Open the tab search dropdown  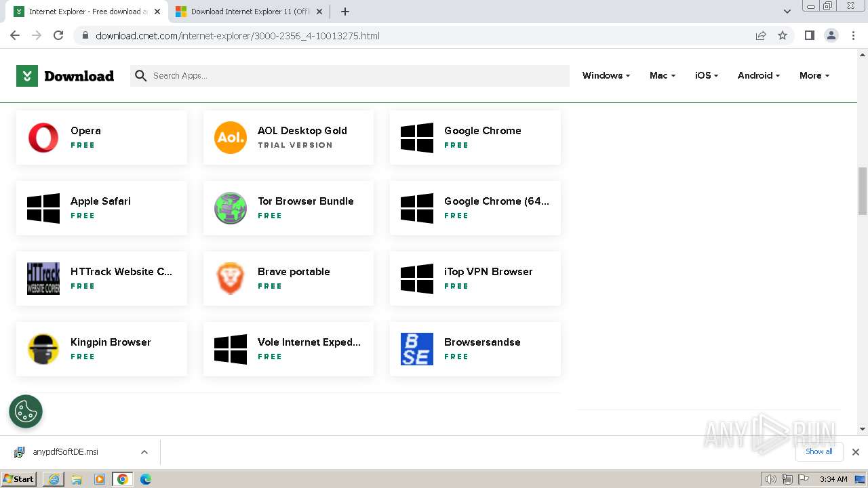(x=787, y=12)
